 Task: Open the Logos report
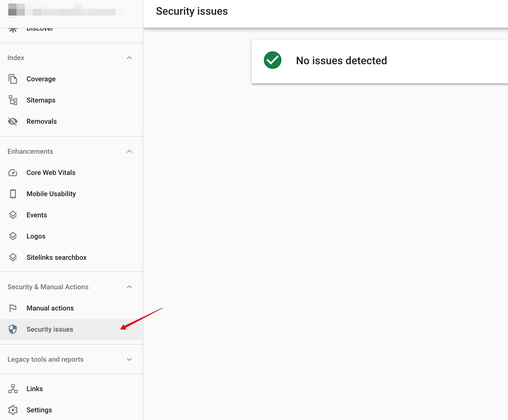point(36,236)
